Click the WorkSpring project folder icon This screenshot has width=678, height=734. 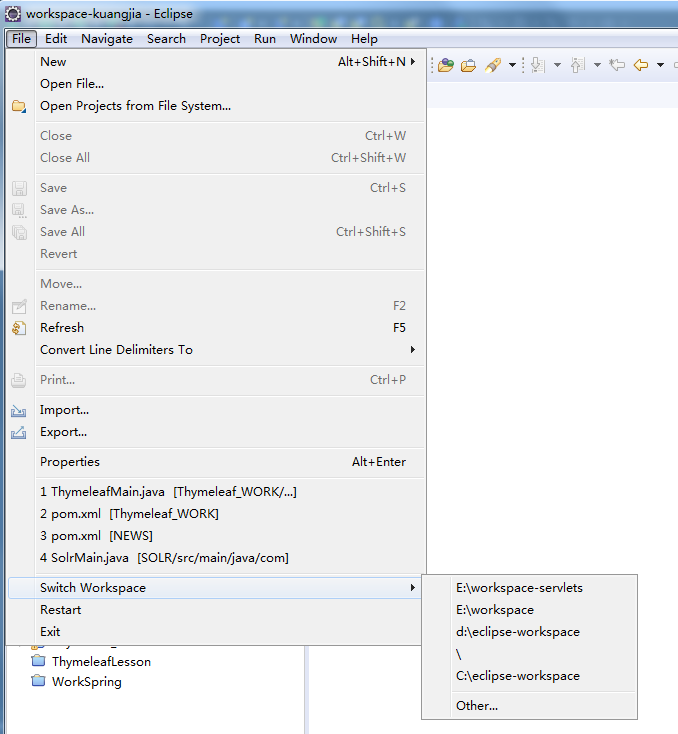[38, 680]
